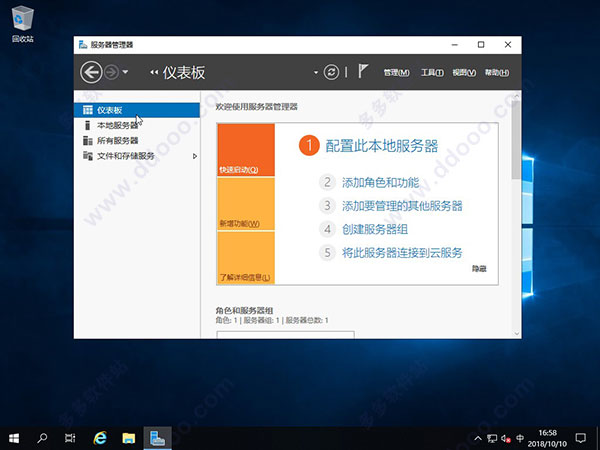Minimize the Server Manager window
The image size is (600, 450).
455,45
